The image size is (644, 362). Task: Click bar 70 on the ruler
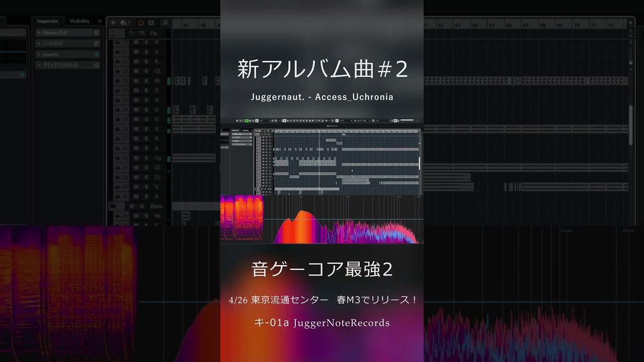[577, 25]
